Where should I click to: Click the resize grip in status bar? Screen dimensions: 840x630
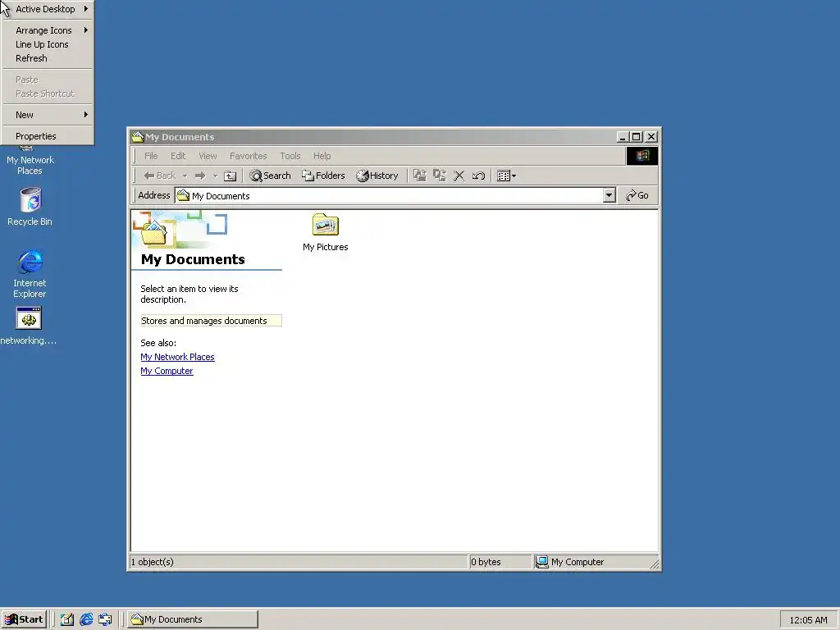[x=654, y=564]
